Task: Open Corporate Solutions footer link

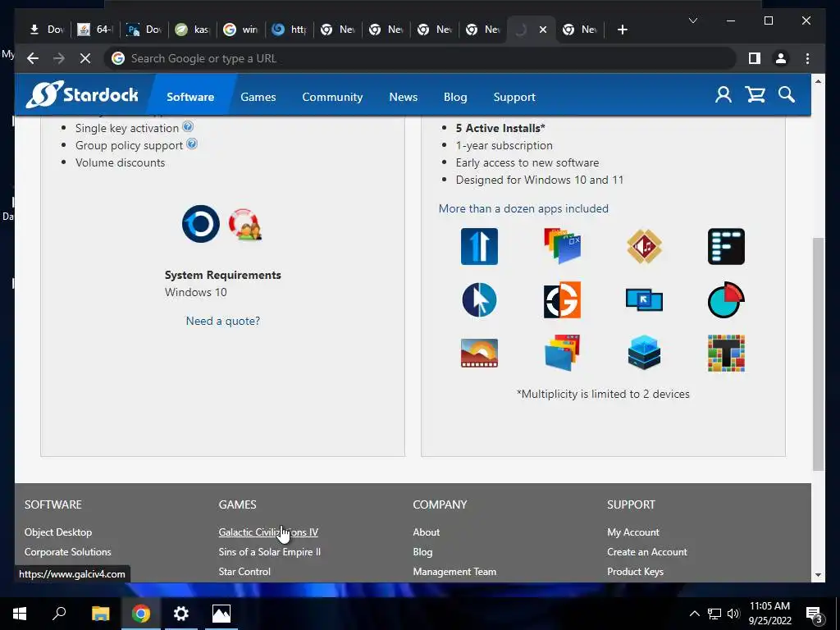Action: point(67,552)
